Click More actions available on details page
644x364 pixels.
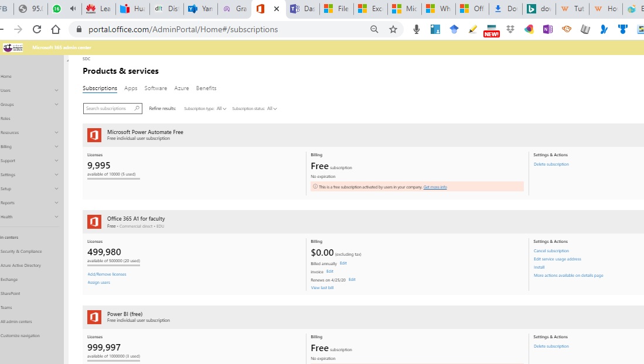[568, 276]
